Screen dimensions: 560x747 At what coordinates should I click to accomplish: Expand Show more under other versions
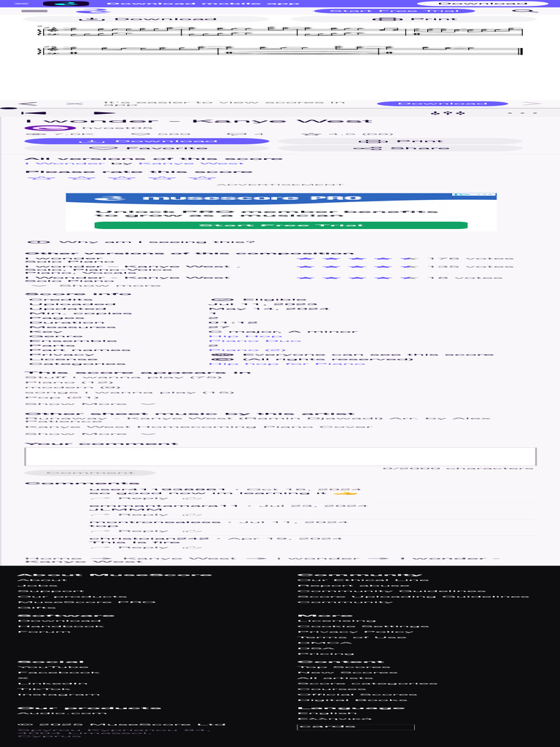96,285
